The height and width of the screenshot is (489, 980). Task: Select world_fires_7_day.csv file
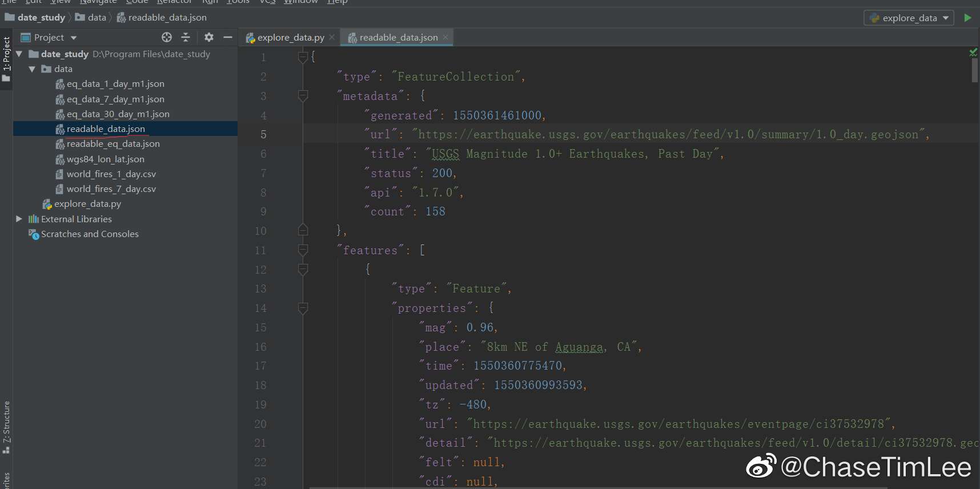[x=111, y=189]
